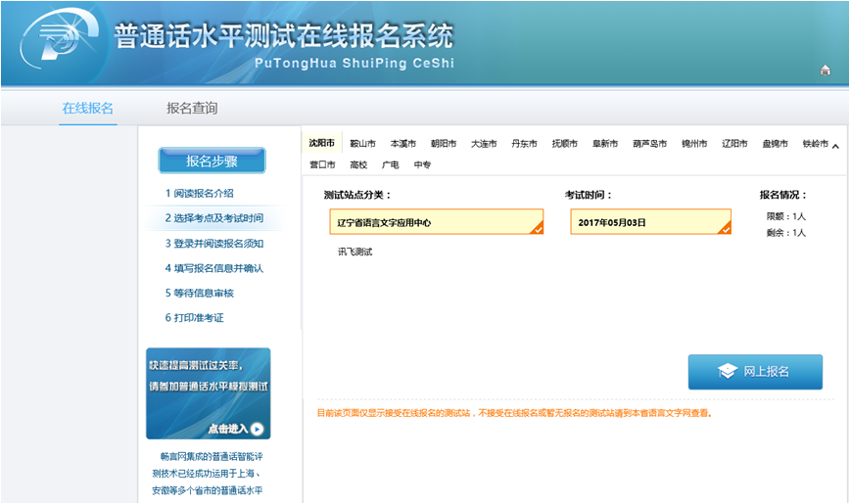Click graduation cap icon on 网上报名 button
850x504 pixels.
727,372
